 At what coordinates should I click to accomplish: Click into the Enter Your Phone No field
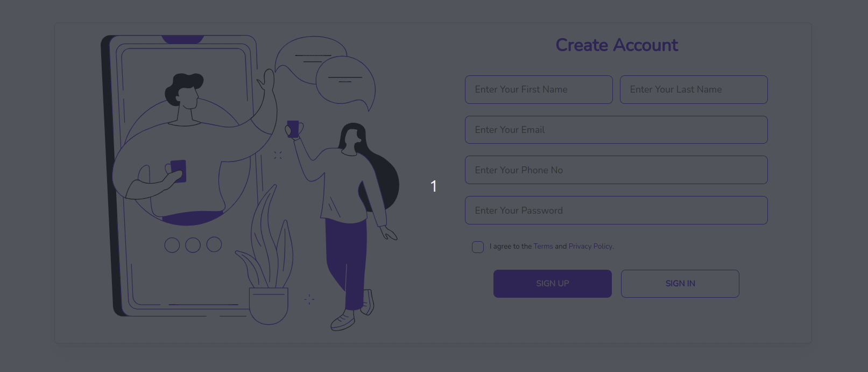pyautogui.click(x=616, y=170)
